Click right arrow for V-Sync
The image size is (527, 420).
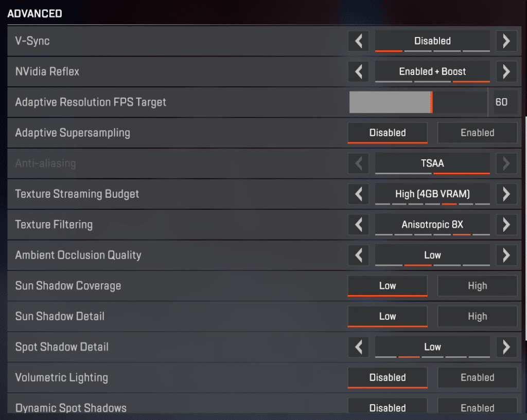[506, 41]
